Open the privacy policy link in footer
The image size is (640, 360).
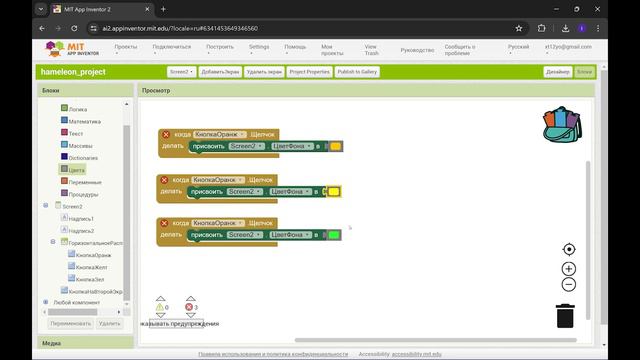click(x=273, y=354)
